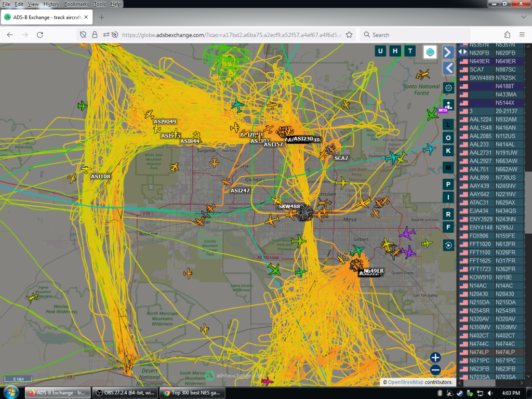Screen dimensions: 532x399
Task: Open the history replay button
Action: (x=448, y=245)
